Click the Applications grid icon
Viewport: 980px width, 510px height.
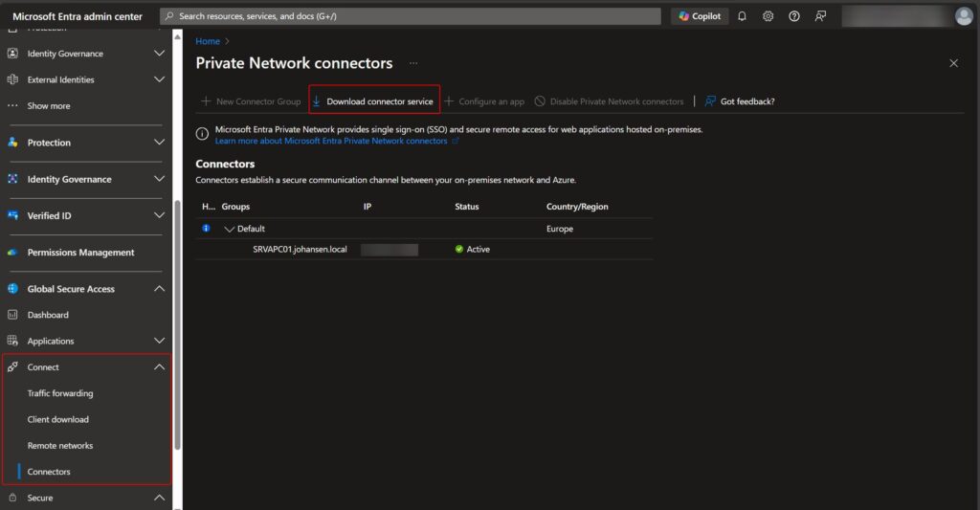pos(12,342)
